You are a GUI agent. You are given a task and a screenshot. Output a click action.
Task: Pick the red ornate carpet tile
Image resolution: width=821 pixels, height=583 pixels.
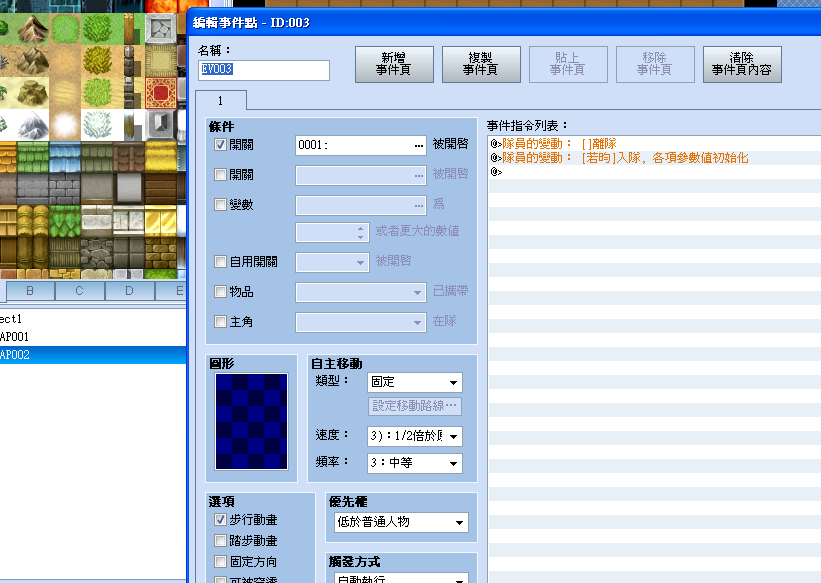click(x=160, y=93)
